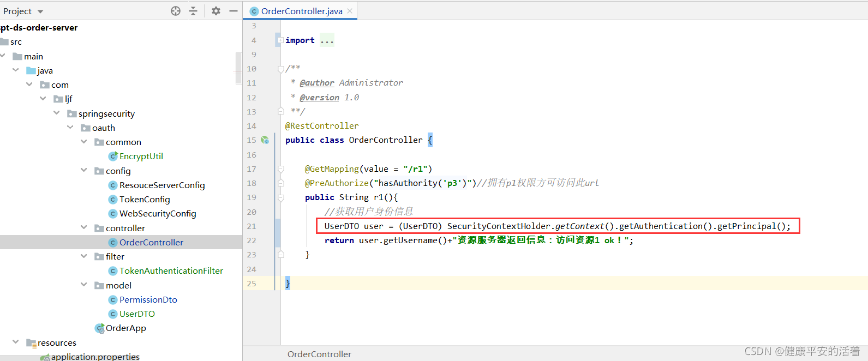
Task: Click the TokenConfig class icon
Action: (x=113, y=199)
